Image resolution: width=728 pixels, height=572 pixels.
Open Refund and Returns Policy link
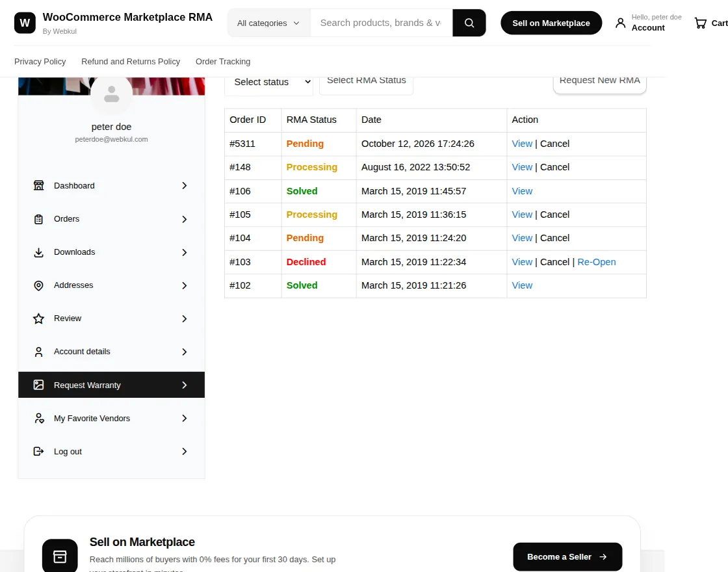coord(131,61)
